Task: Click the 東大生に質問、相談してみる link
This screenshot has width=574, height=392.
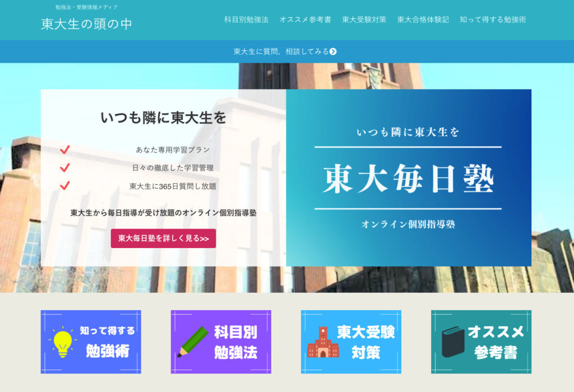Action: click(x=281, y=52)
